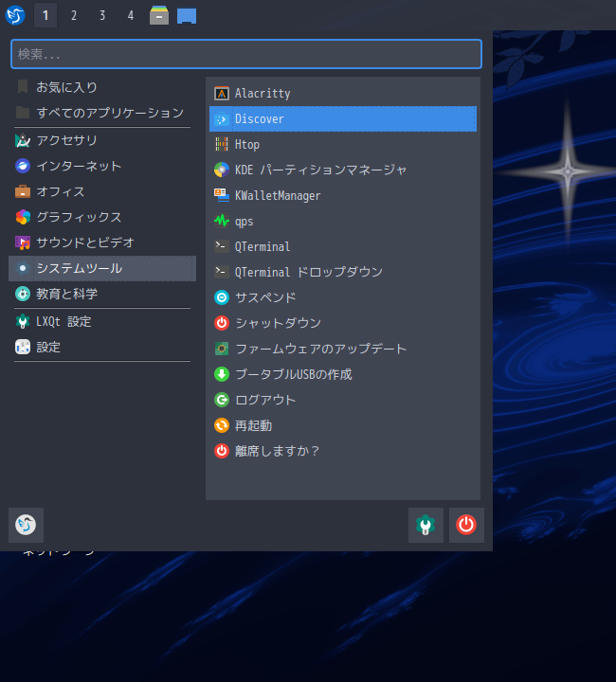Viewport: 616px width, 682px height.
Task: Click the 教育と科学 category icon
Action: pyautogui.click(x=23, y=294)
